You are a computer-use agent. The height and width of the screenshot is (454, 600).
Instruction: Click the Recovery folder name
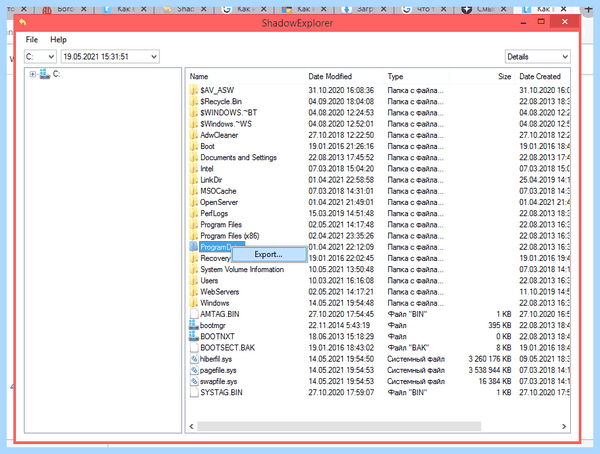[215, 258]
